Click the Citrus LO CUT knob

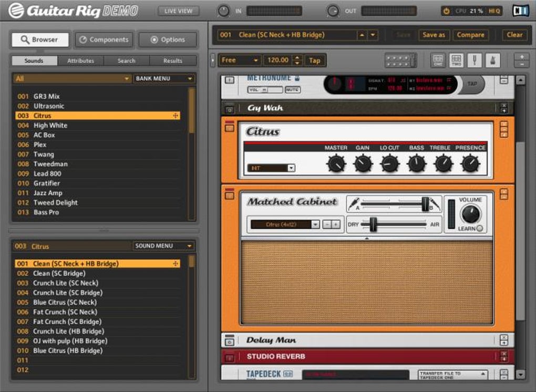tap(389, 164)
